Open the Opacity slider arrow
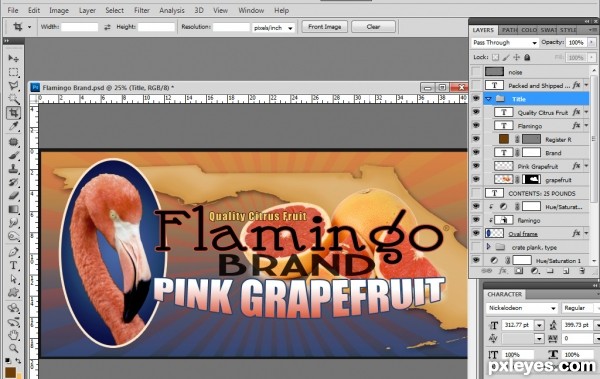 click(592, 42)
